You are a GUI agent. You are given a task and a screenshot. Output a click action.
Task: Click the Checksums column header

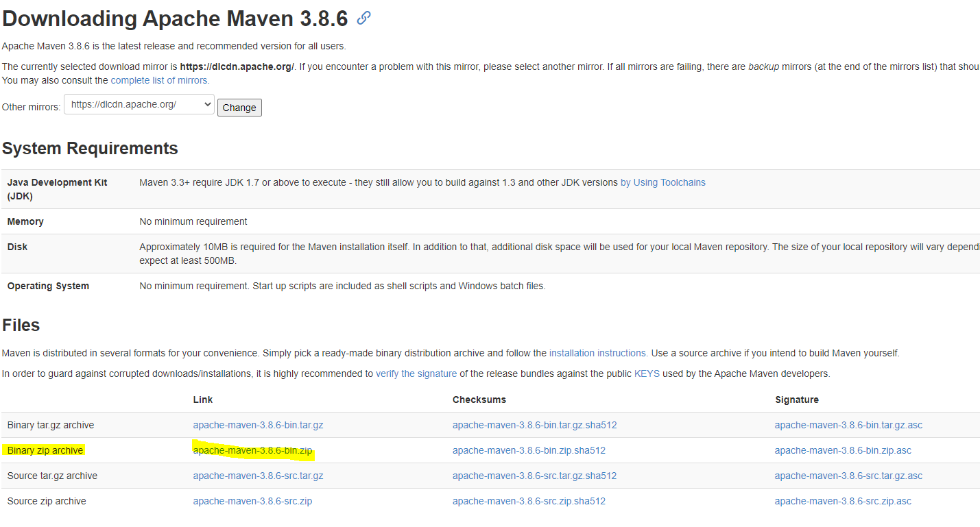point(479,400)
